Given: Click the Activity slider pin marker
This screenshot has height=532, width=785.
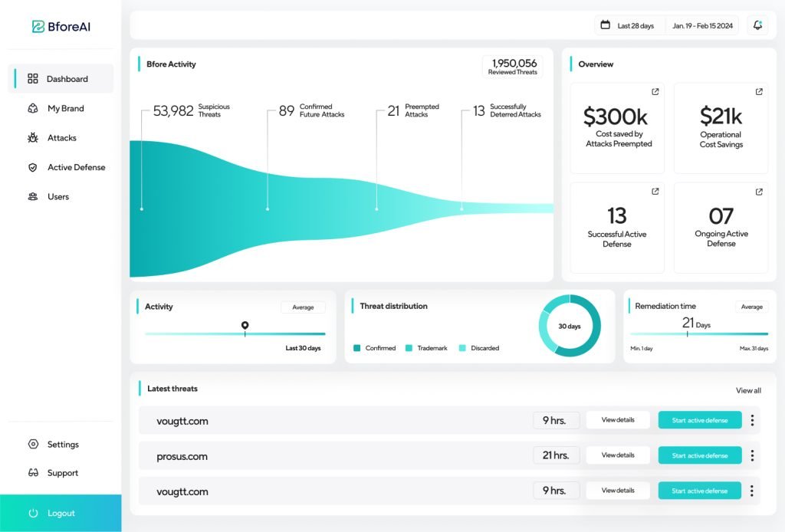Looking at the screenshot, I should point(245,326).
